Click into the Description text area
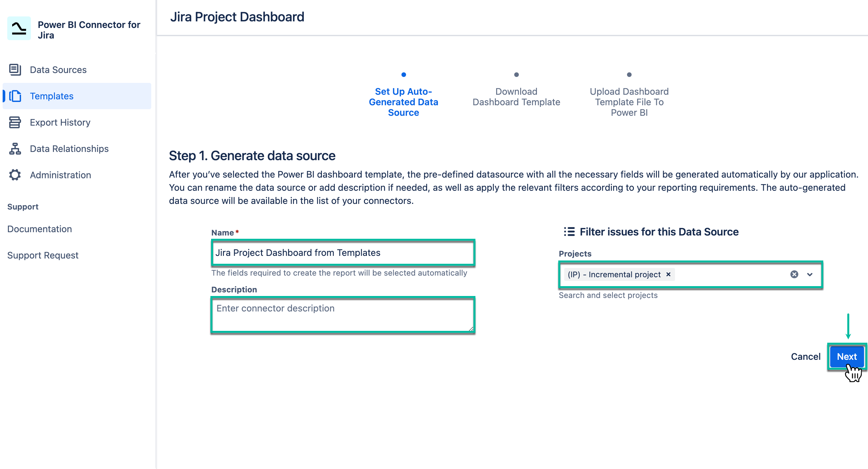Screen dimensions: 868x469 coord(343,314)
